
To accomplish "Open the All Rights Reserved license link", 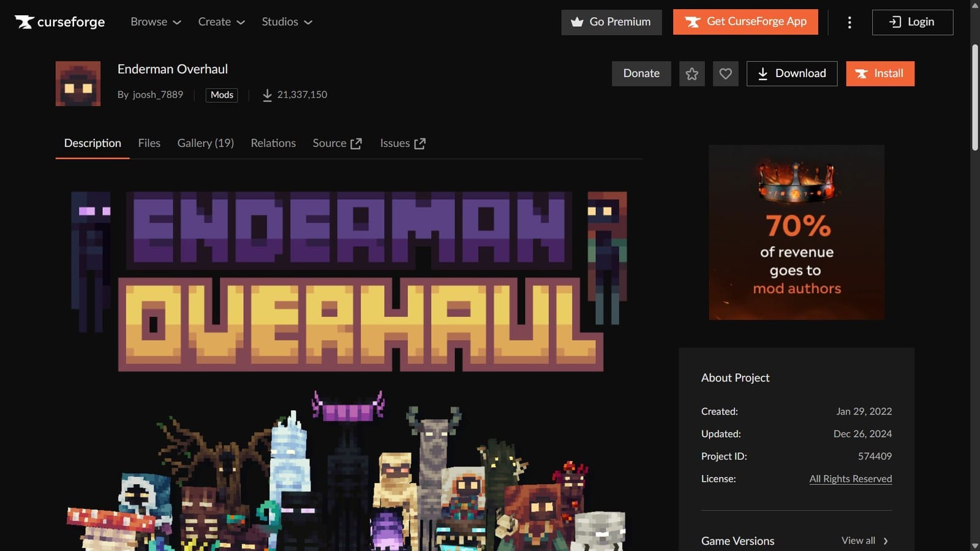I will (x=850, y=479).
